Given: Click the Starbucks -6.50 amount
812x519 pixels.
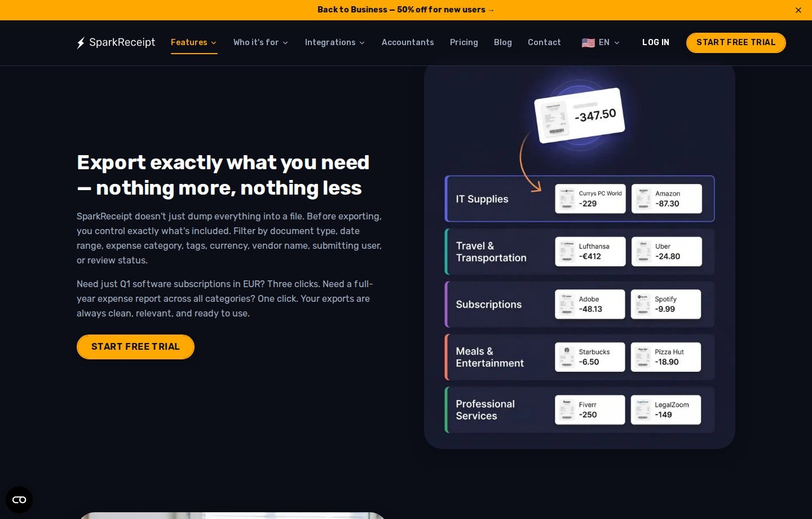Looking at the screenshot, I should (x=589, y=362).
